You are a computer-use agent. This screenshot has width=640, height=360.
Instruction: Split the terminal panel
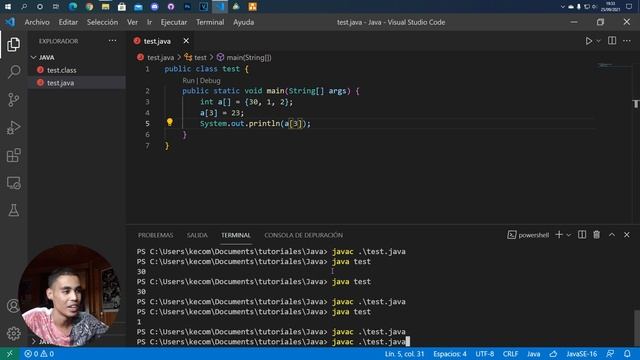(x=582, y=235)
